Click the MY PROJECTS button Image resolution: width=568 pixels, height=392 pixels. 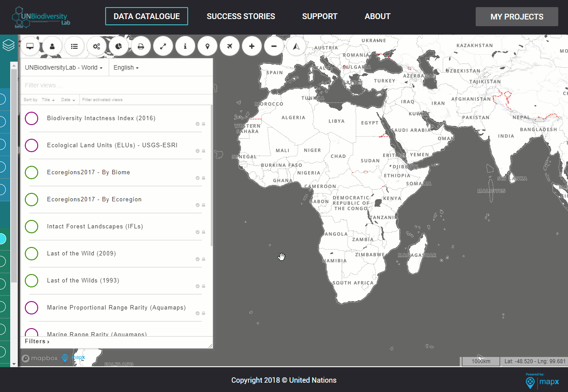tap(517, 17)
